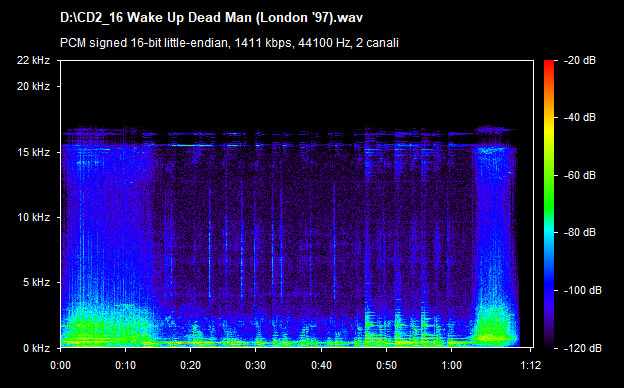Click the PCM format info line
Screen dimensions: 624x388
point(229,43)
